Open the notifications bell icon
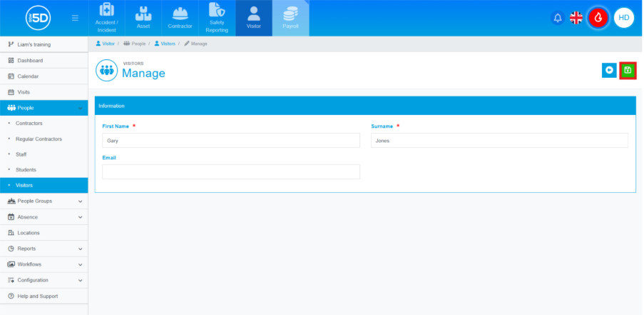The width and height of the screenshot is (644, 315). [x=558, y=18]
